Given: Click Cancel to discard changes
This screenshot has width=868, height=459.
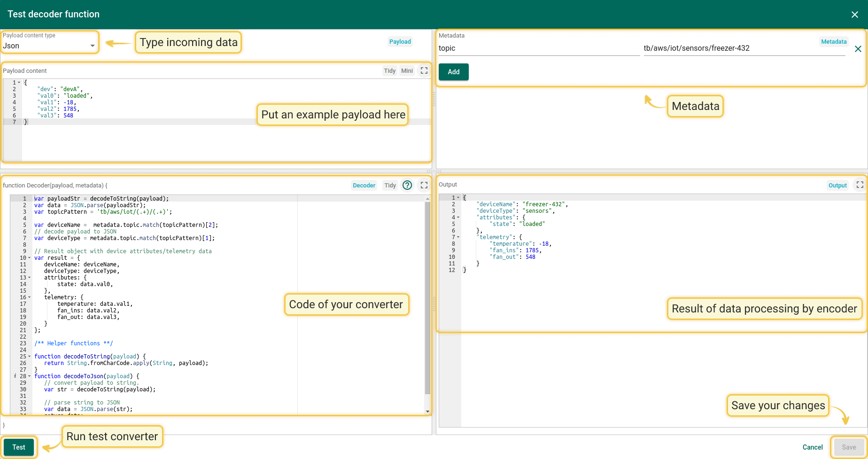Looking at the screenshot, I should [812, 447].
